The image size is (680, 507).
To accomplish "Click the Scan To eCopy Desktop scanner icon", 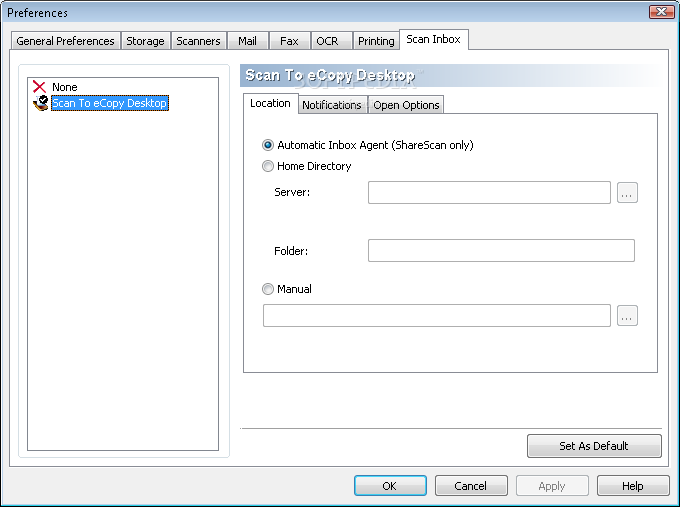I will [41, 103].
